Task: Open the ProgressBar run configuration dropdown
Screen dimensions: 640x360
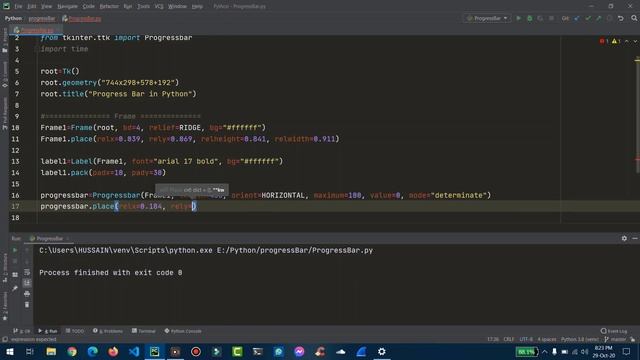Action: point(488,18)
